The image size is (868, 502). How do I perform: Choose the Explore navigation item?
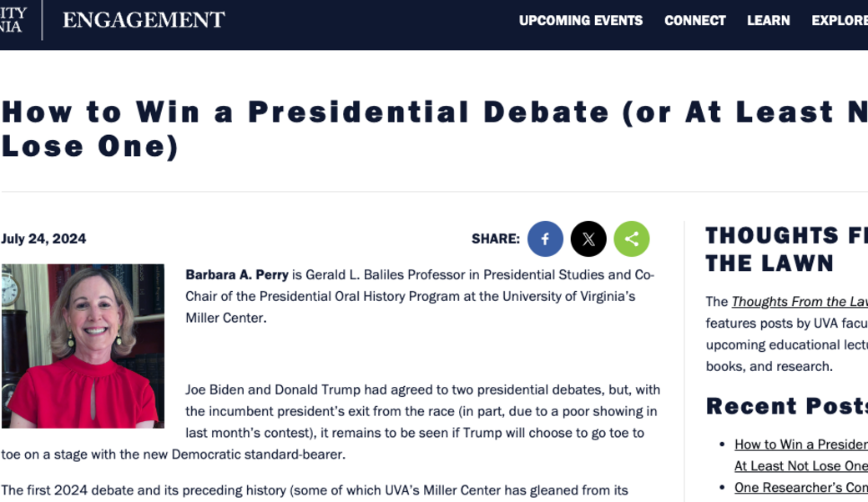(840, 21)
